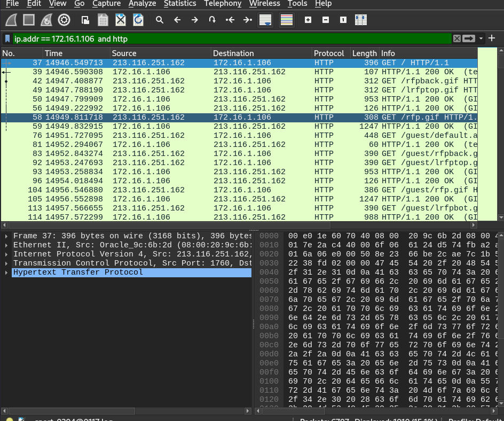This screenshot has height=421, width=504.
Task: Click inside the display filter field
Action: [230, 38]
